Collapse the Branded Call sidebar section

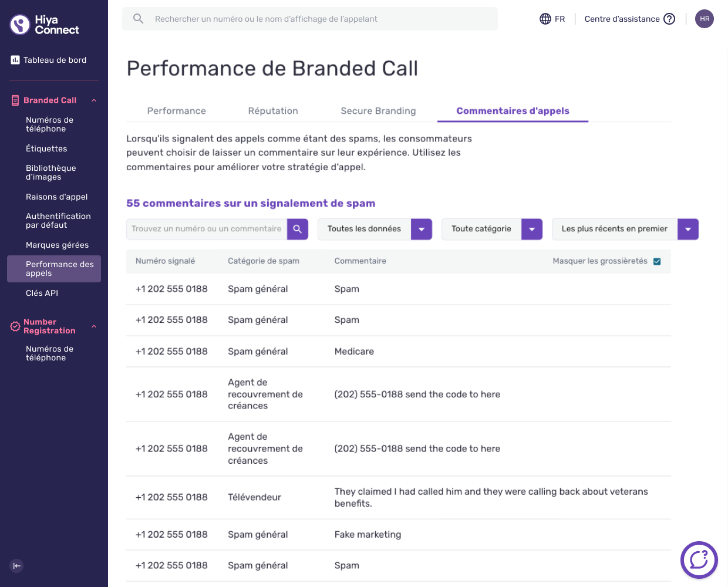pos(94,100)
